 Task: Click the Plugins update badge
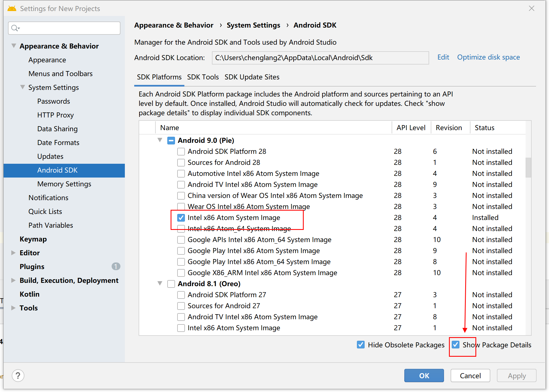[116, 266]
